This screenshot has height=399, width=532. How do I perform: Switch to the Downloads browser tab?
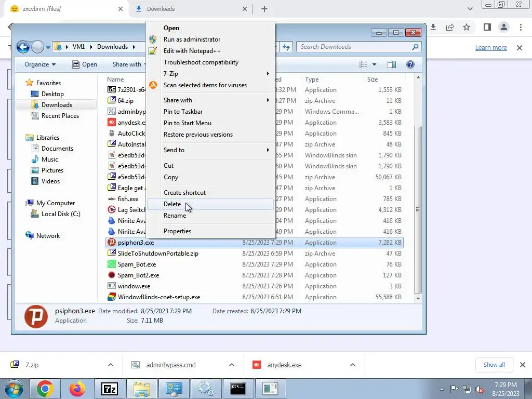(x=191, y=9)
